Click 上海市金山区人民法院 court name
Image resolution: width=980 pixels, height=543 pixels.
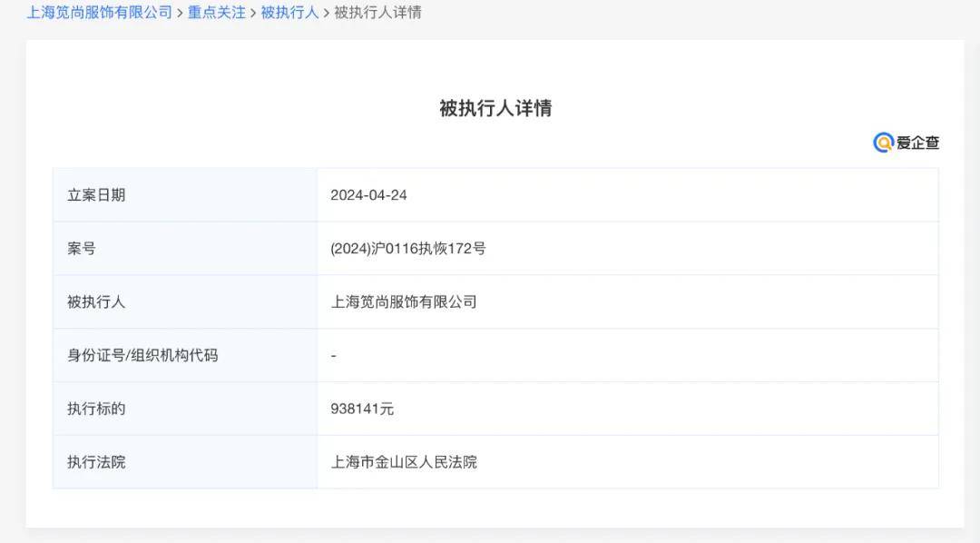[405, 462]
